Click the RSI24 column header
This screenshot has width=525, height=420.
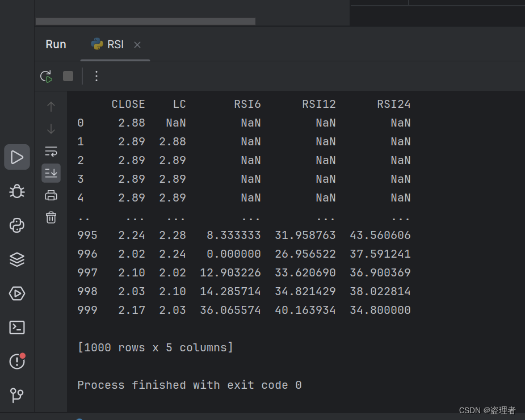click(394, 104)
